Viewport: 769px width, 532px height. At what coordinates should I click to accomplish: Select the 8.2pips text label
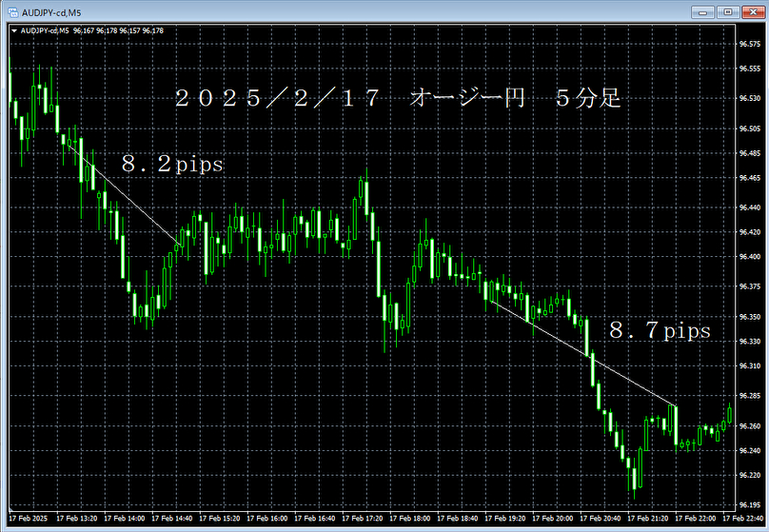[172, 164]
